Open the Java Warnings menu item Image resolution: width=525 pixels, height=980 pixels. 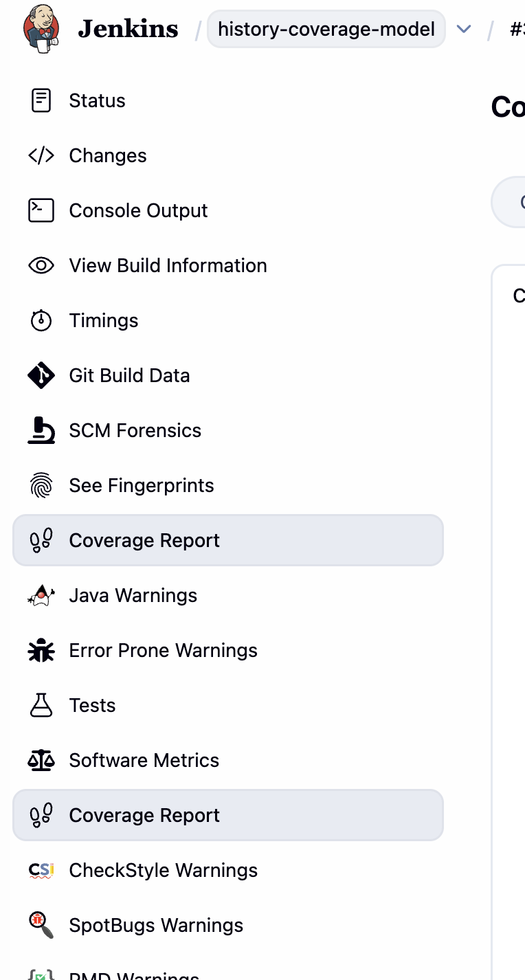133,595
